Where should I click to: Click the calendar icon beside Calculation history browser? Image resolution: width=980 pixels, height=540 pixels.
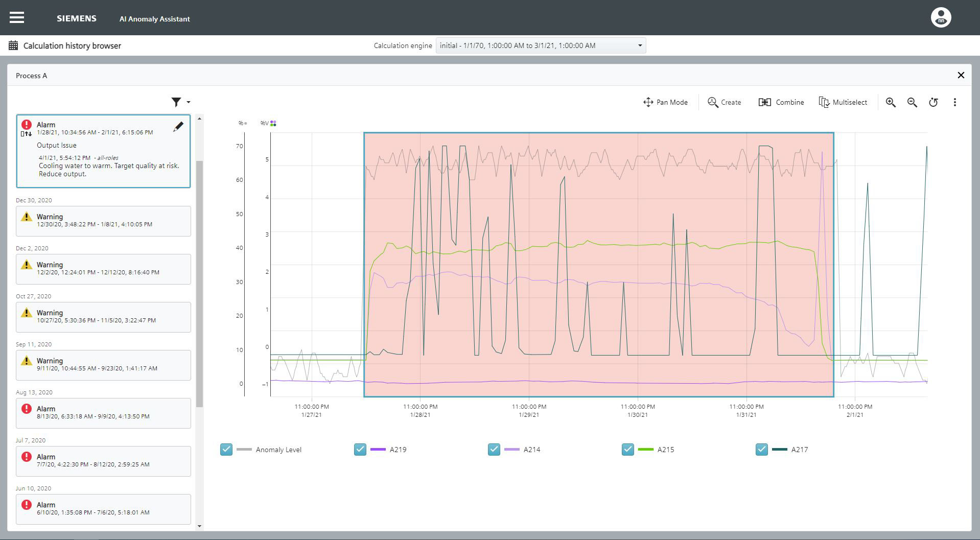13,45
